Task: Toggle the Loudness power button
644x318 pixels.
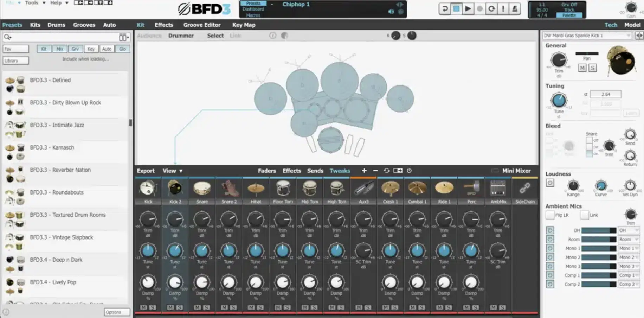Action: [x=550, y=183]
